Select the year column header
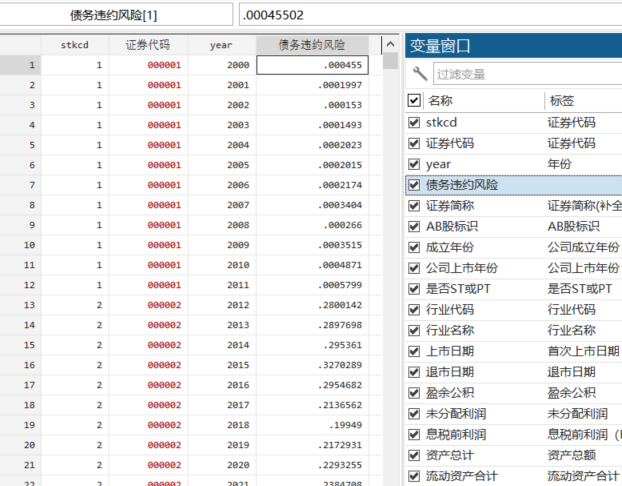The image size is (622, 486). tap(221, 45)
